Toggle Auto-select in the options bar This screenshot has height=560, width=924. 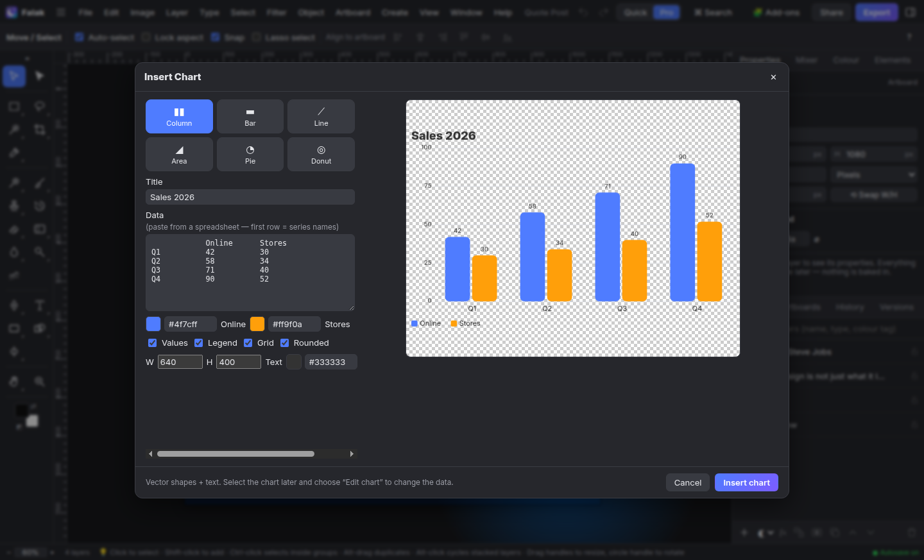pos(80,37)
